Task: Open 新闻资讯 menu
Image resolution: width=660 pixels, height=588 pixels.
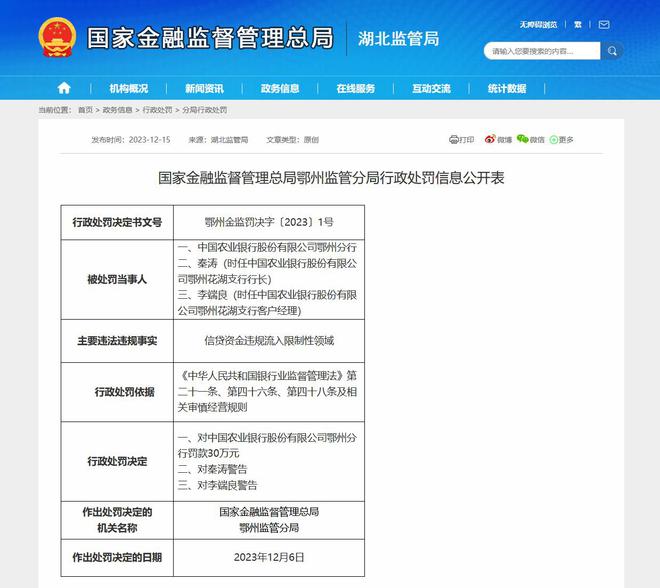Action: click(204, 88)
